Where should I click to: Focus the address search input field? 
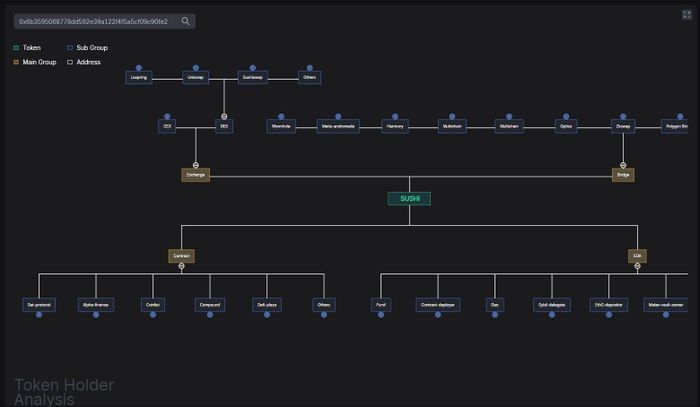pyautogui.click(x=94, y=21)
